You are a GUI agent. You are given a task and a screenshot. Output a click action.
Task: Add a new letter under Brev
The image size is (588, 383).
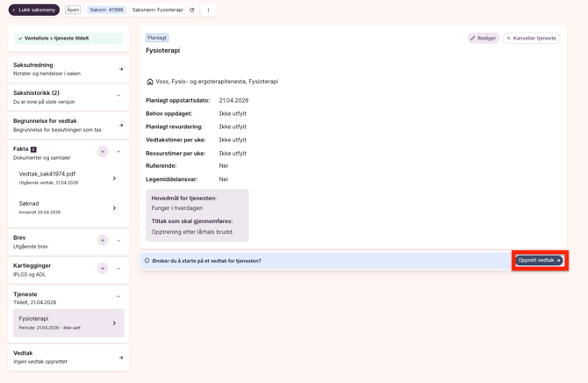(x=103, y=241)
